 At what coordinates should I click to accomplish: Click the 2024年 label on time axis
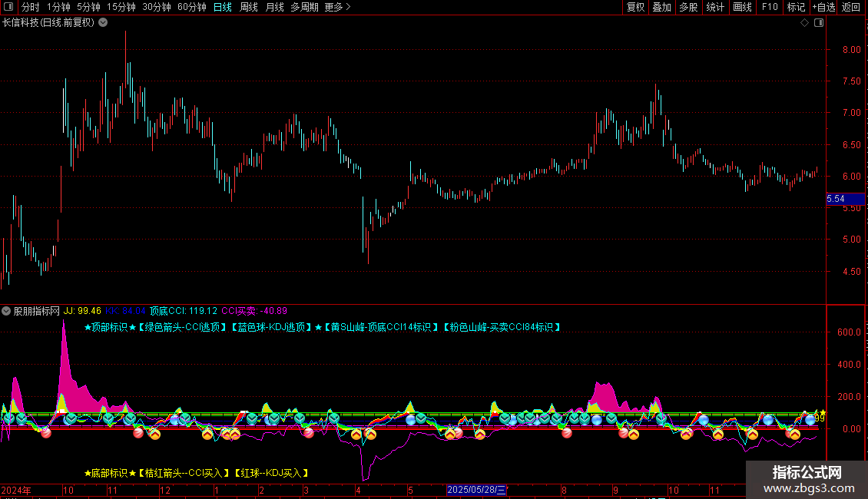[x=16, y=490]
